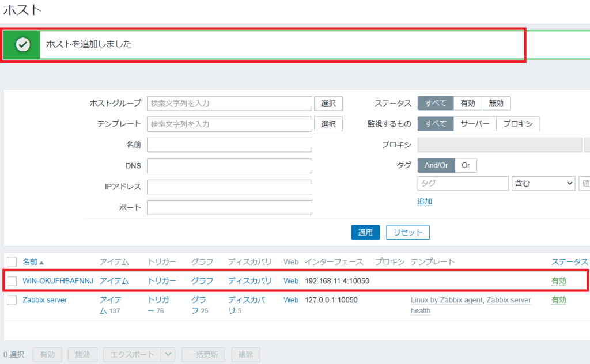Switch tag logic from And/Or to Or
Image resolution: width=590 pixels, height=364 pixels.
click(x=466, y=165)
